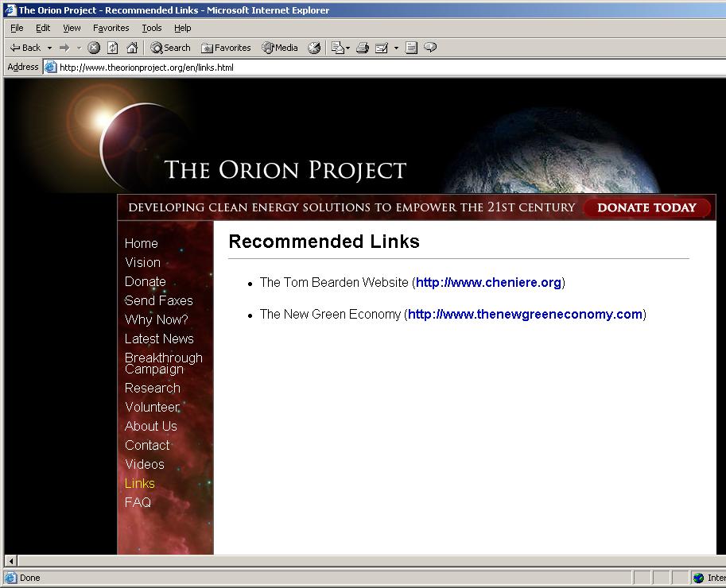Click the Edit page icon

coord(382,48)
